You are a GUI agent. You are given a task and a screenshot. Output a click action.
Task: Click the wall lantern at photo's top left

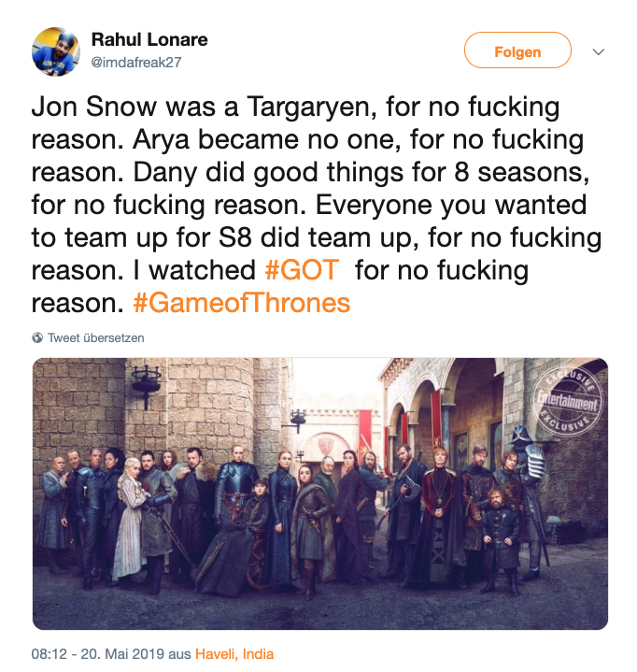point(146,385)
